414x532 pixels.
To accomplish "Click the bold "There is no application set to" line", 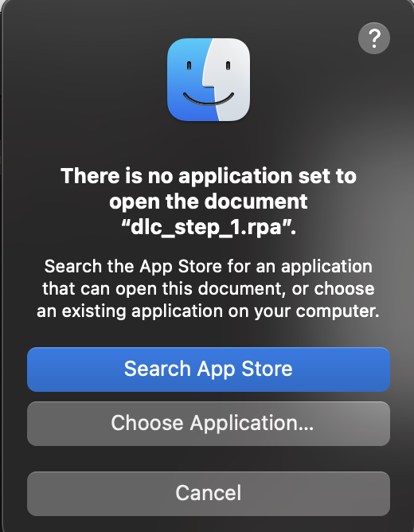I will point(209,176).
